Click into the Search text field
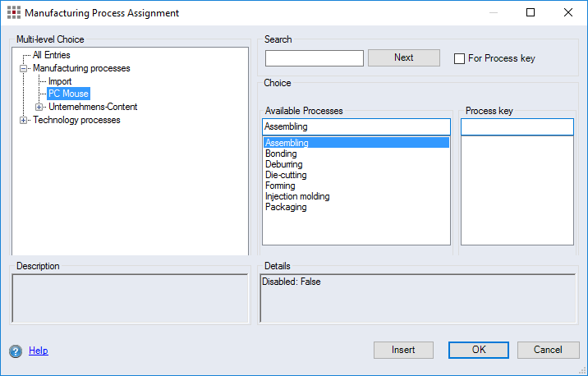 click(x=314, y=58)
